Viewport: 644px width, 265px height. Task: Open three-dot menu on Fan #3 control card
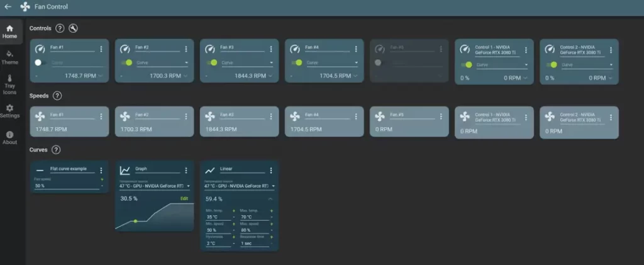coord(271,49)
